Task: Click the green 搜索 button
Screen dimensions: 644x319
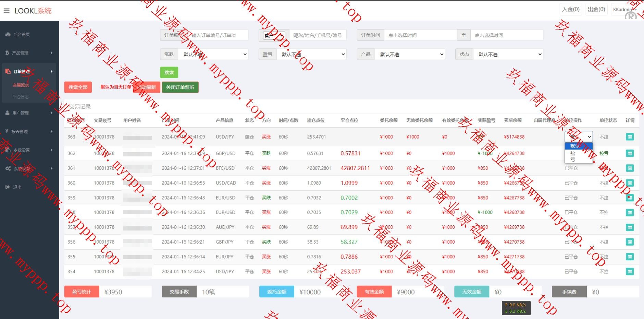Action: pos(169,72)
